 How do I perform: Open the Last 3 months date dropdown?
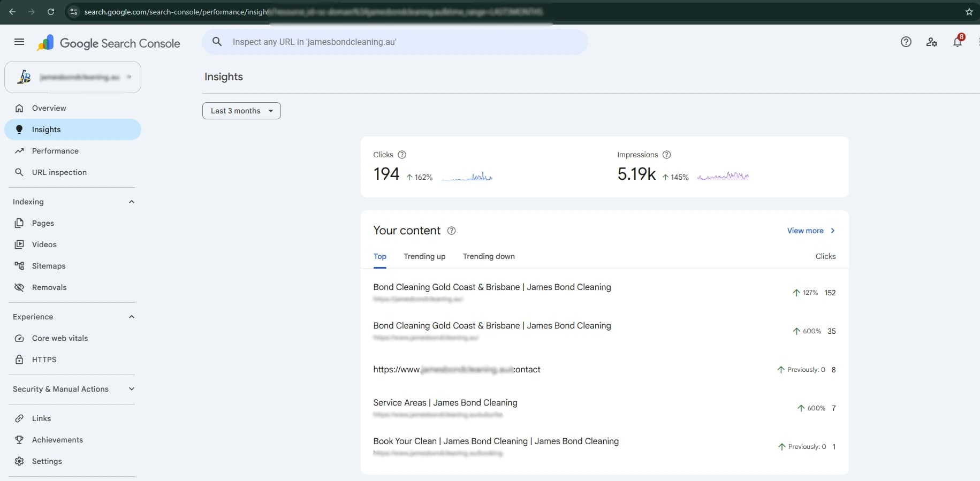tap(241, 111)
